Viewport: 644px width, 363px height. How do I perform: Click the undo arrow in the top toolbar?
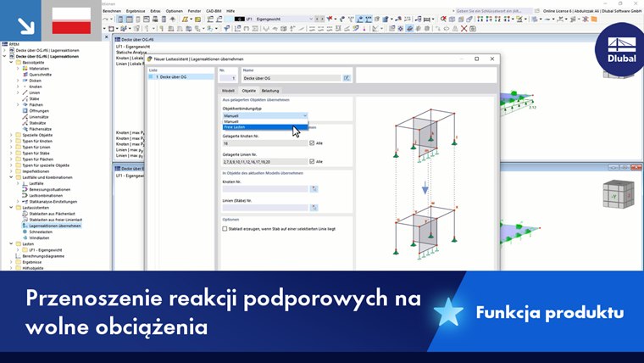click(106, 20)
